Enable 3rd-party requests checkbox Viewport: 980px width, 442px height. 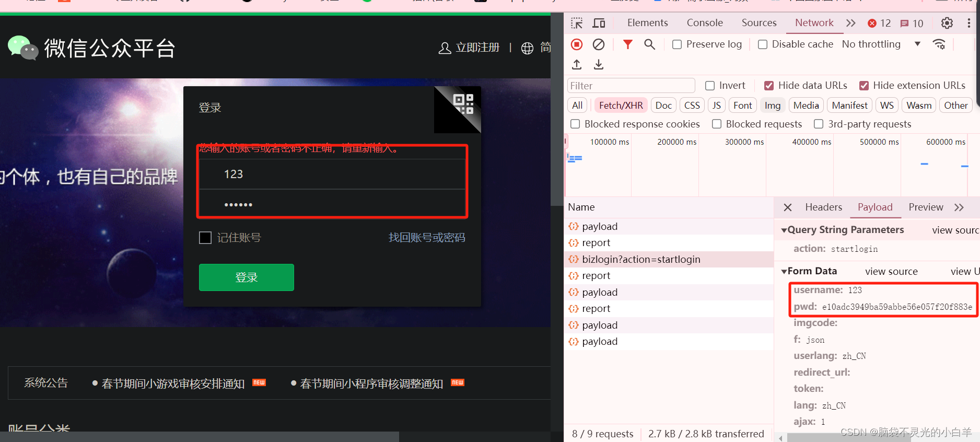click(819, 124)
